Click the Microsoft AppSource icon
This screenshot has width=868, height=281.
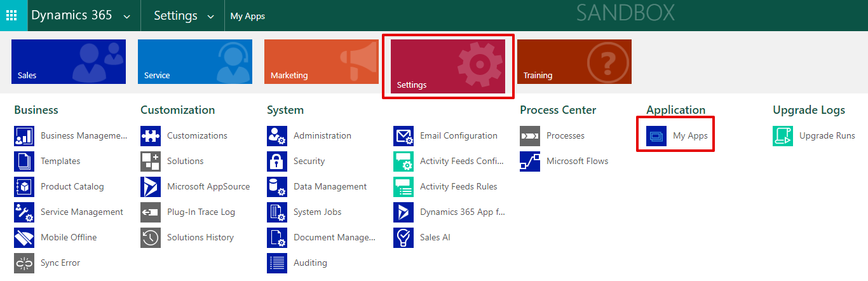click(151, 187)
